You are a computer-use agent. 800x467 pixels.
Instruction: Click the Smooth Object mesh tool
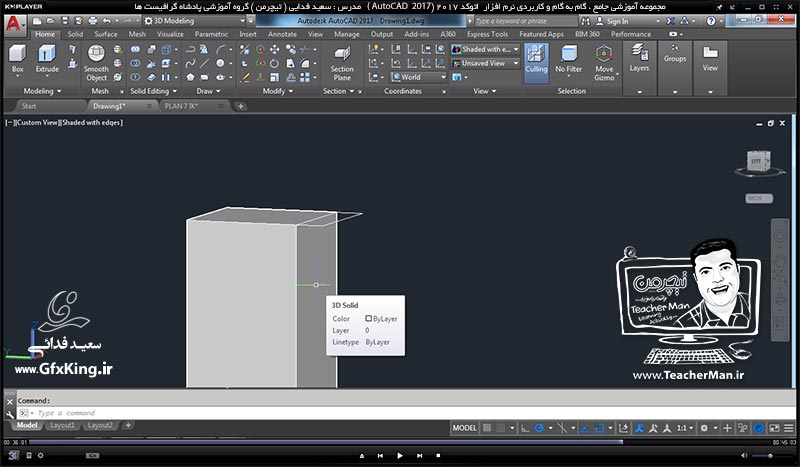coord(96,63)
